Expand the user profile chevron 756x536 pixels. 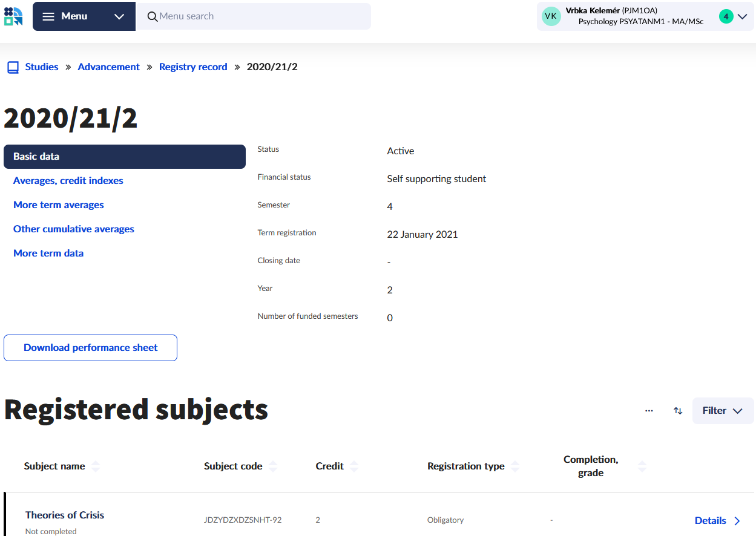point(743,16)
